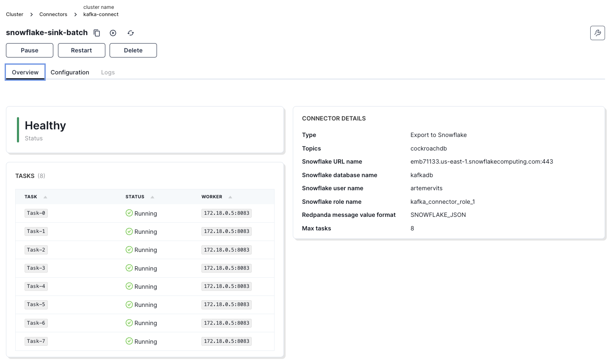Open the Logs tab

pyautogui.click(x=108, y=72)
